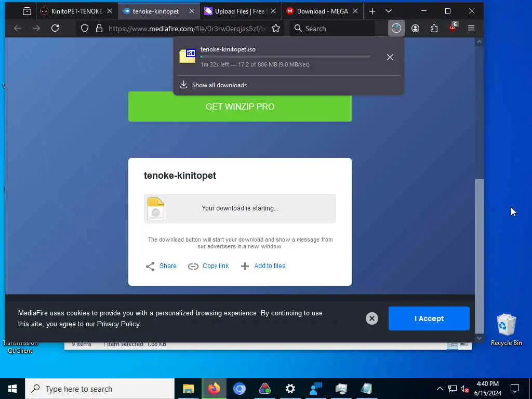532x399 pixels.
Task: Open uBlock Origin extension icon
Action: pyautogui.click(x=453, y=28)
